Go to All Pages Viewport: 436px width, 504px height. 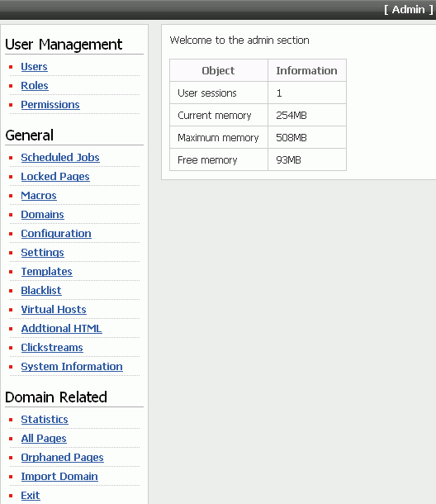click(x=44, y=438)
